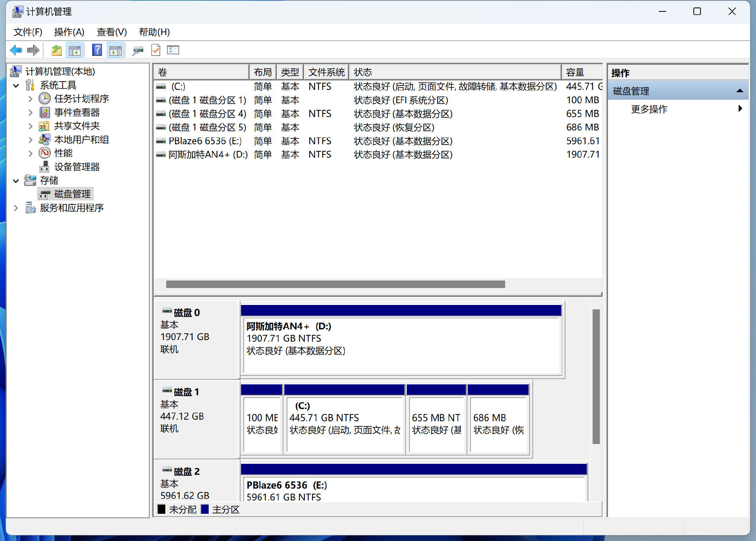This screenshot has height=541, width=756.
Task: Expand 服务和应用程序 tree node
Action: pos(16,208)
